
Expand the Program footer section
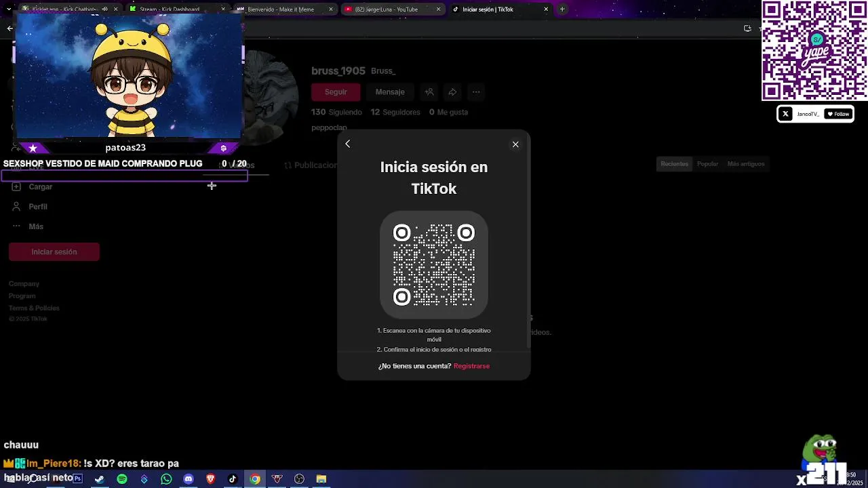coord(22,296)
